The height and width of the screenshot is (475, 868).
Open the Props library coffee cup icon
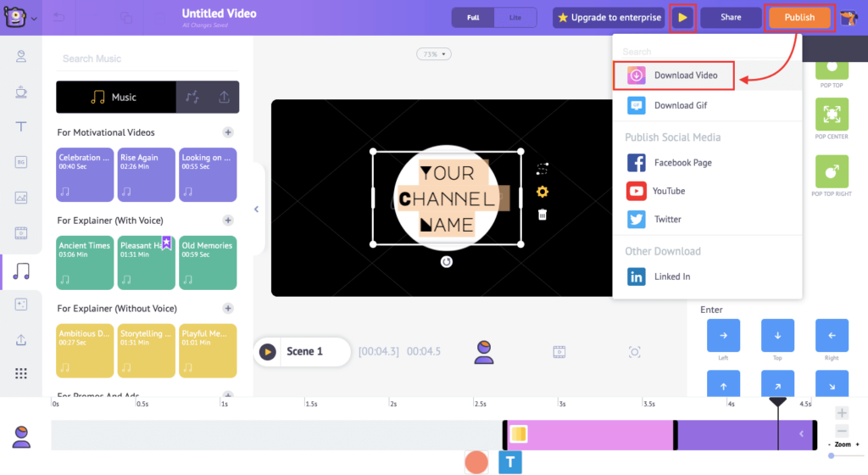tap(21, 92)
